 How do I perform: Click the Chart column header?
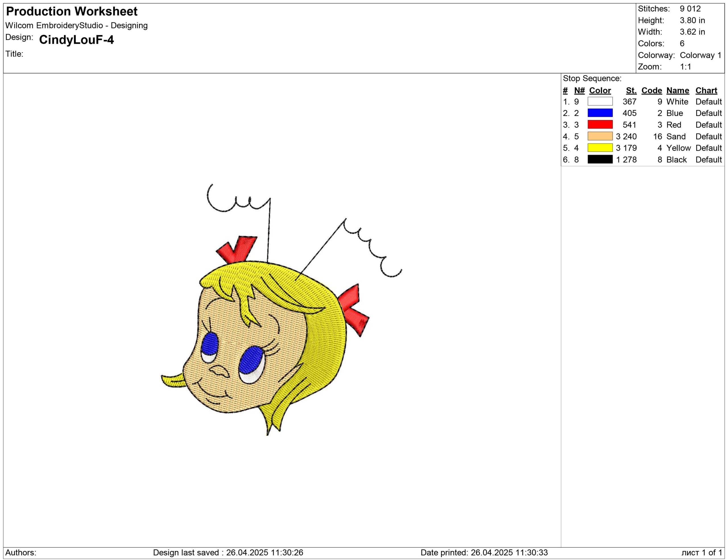(706, 90)
